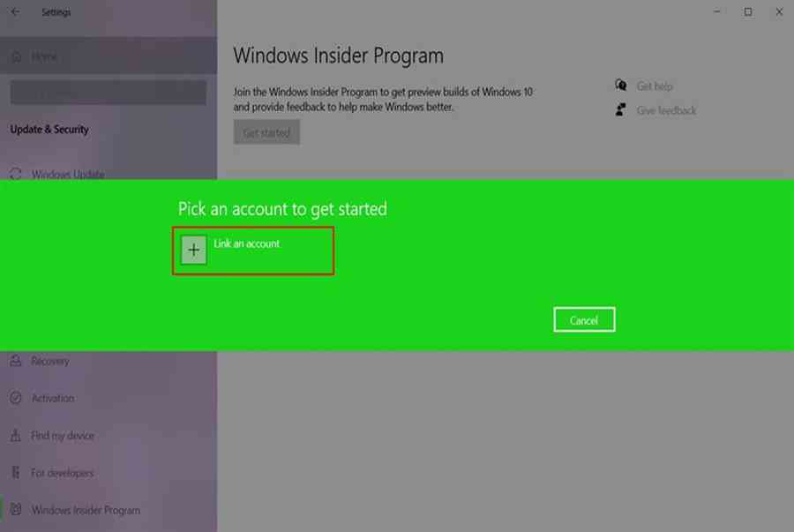Go back with the Settings back arrow

tap(15, 11)
